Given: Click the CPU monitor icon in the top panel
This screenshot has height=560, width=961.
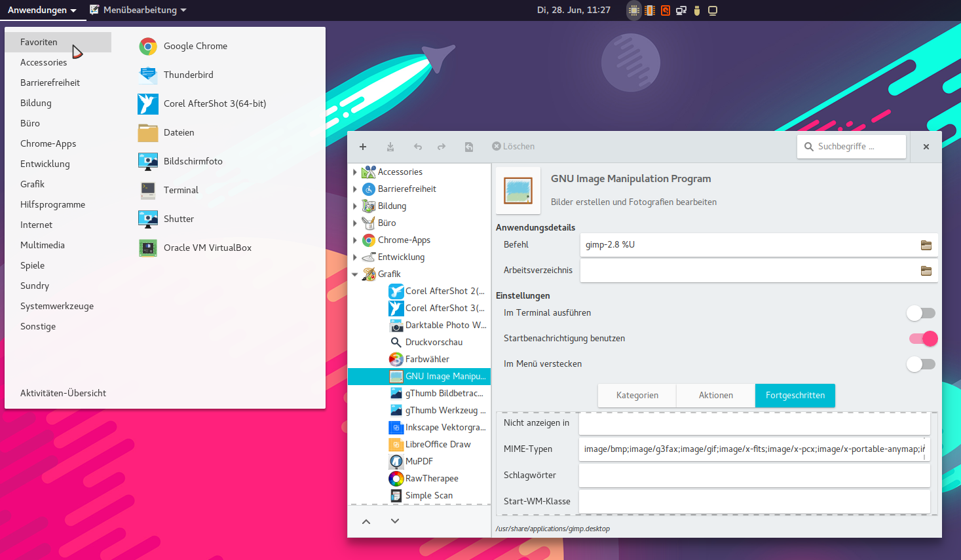Looking at the screenshot, I should [633, 10].
